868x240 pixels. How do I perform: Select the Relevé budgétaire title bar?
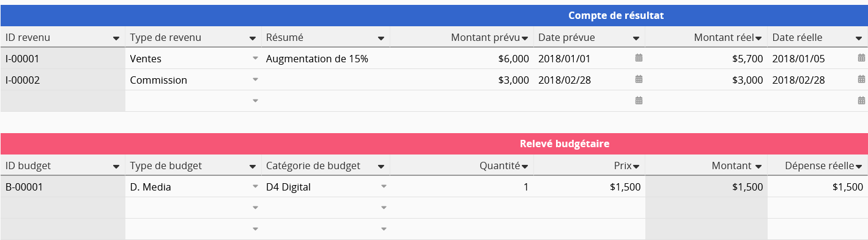coord(434,144)
